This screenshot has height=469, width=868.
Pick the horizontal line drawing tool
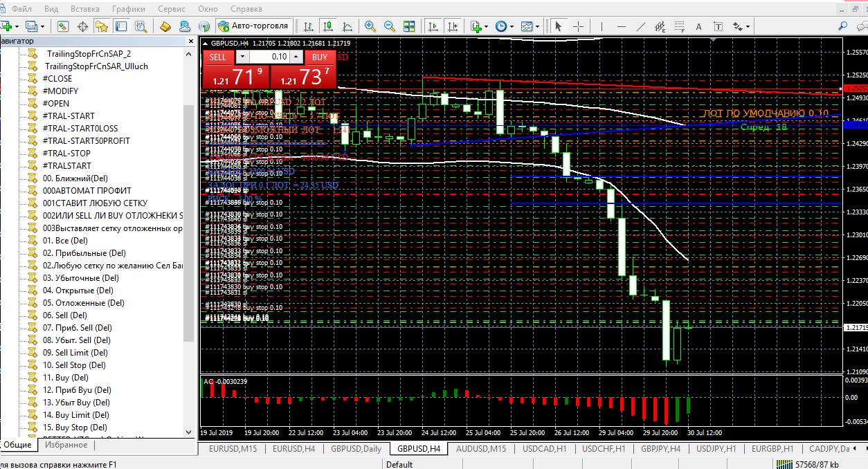621,26
